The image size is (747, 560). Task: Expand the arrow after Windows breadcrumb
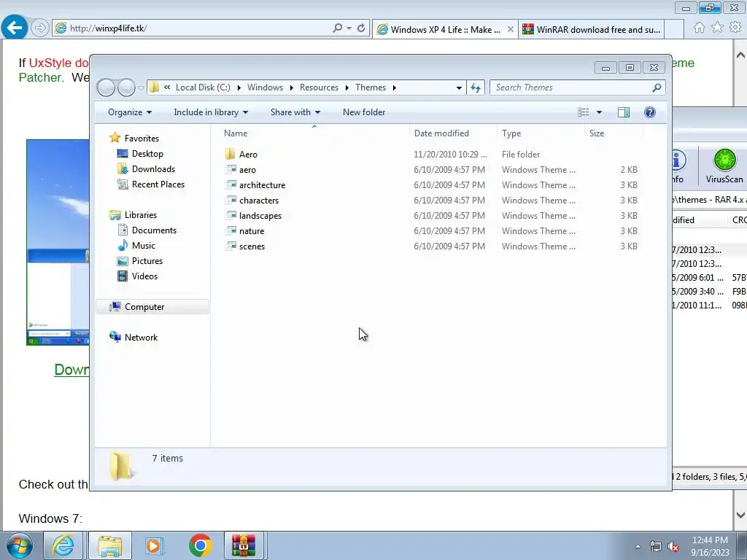tap(292, 87)
